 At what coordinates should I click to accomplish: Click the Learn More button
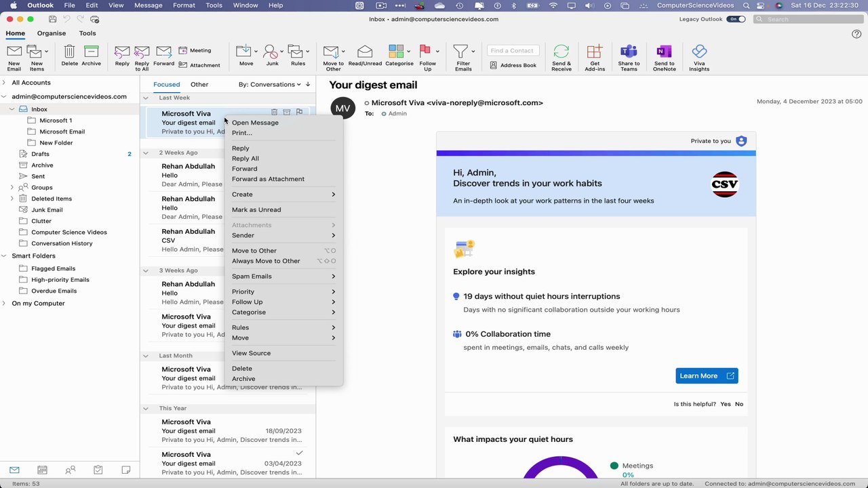(707, 375)
